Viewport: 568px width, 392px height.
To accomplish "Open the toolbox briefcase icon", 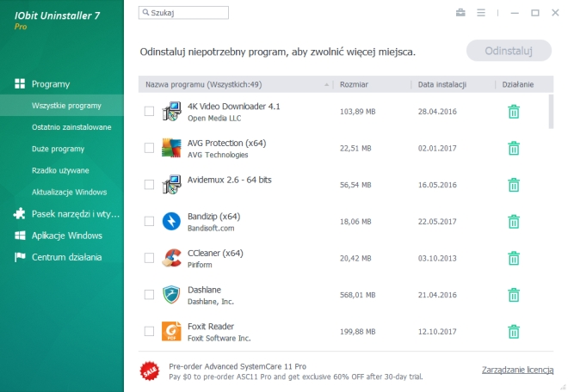I will click(460, 13).
